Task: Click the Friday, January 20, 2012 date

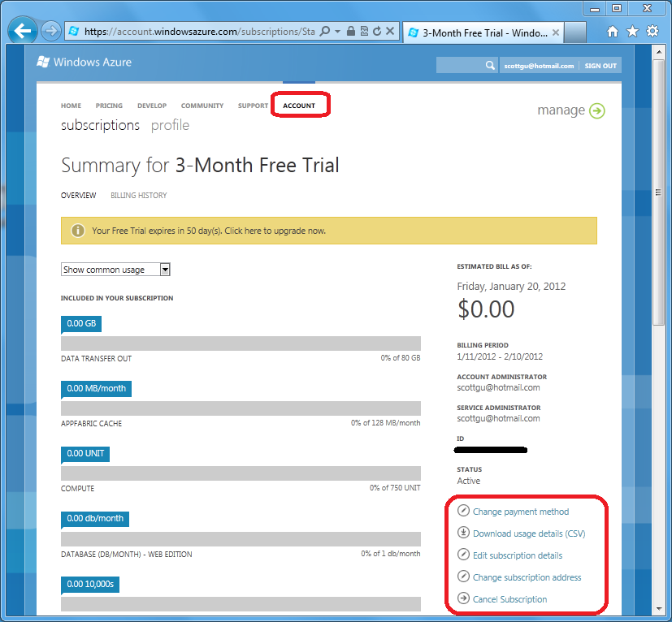Action: tap(511, 287)
